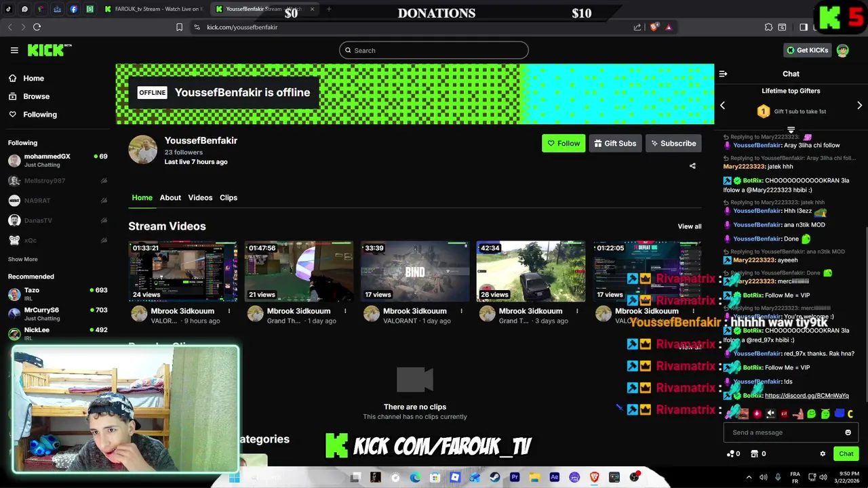The width and height of the screenshot is (868, 488).
Task: Open Tazo recommended channel
Action: [x=58, y=294]
